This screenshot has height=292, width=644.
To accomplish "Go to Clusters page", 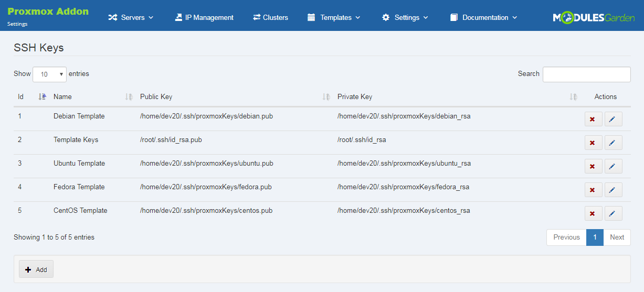I will [x=270, y=17].
